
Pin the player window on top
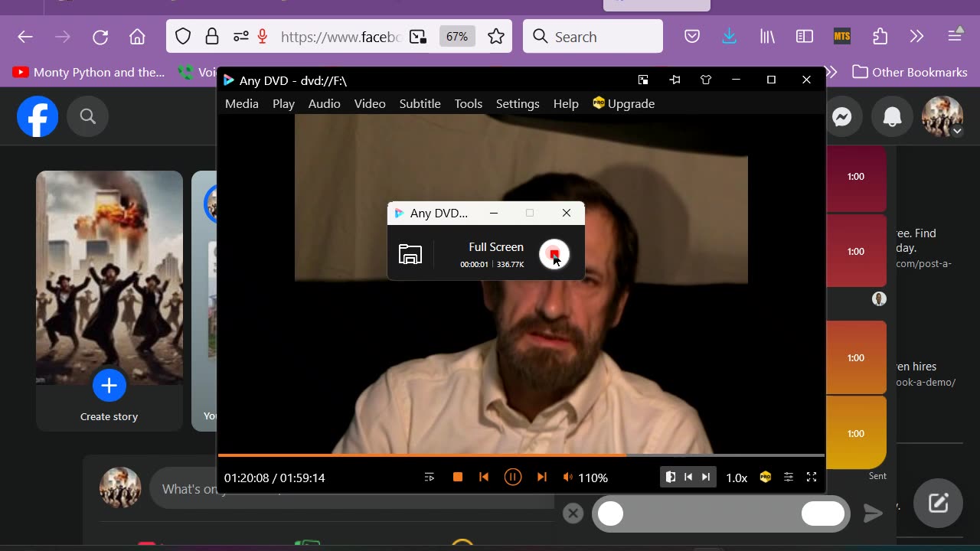675,80
